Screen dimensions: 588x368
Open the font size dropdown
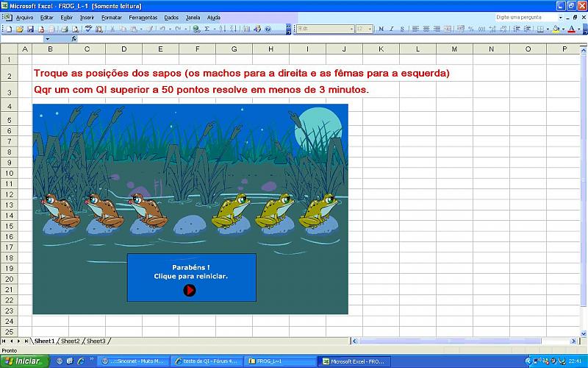(x=370, y=29)
